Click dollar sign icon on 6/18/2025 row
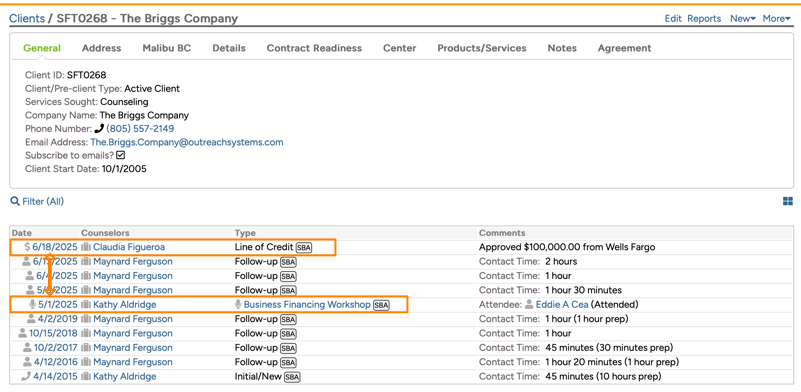801x392 pixels. (27, 247)
